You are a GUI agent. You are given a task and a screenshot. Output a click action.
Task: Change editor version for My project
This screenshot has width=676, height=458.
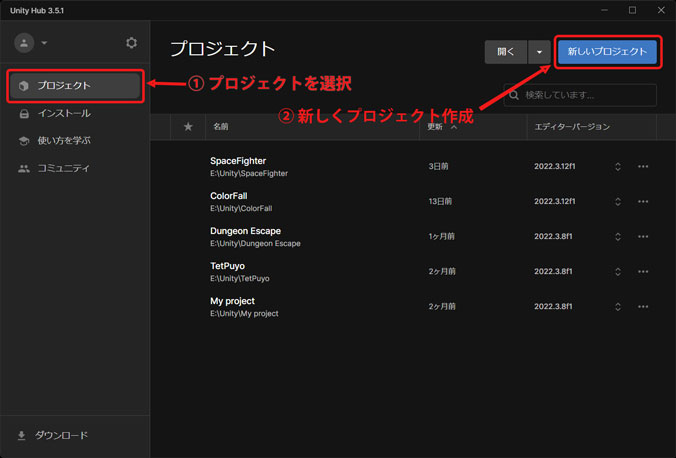pyautogui.click(x=618, y=307)
